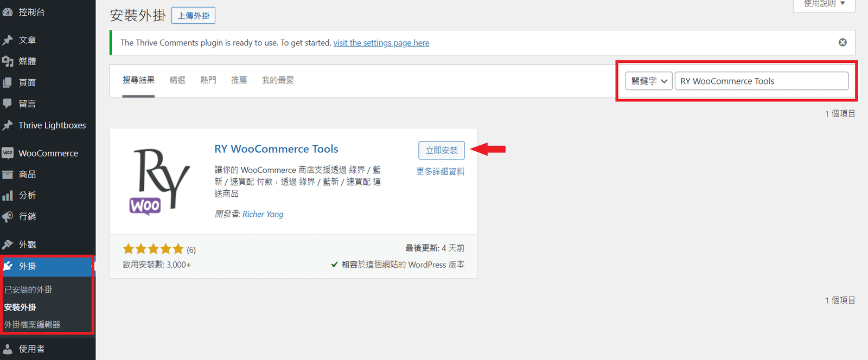Open the 外觀 menu label

click(x=27, y=245)
